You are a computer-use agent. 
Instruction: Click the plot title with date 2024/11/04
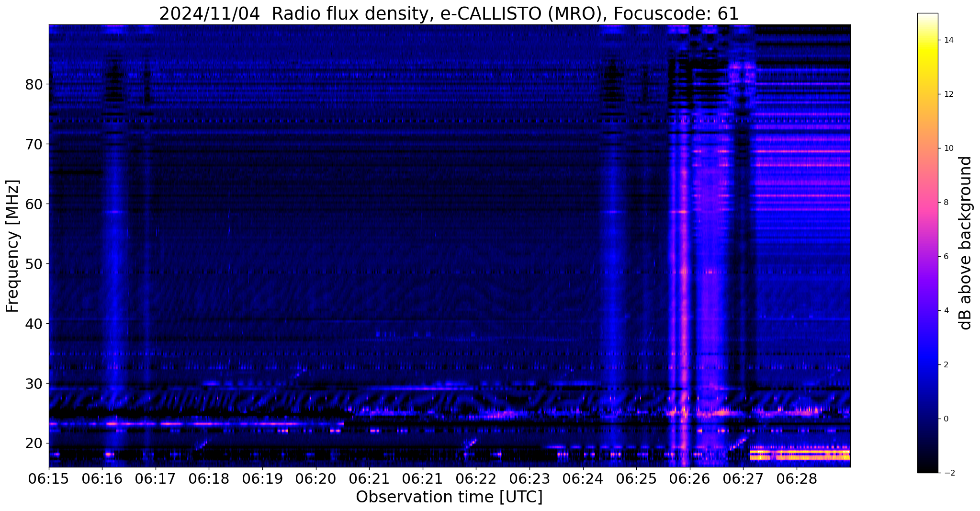click(x=449, y=13)
